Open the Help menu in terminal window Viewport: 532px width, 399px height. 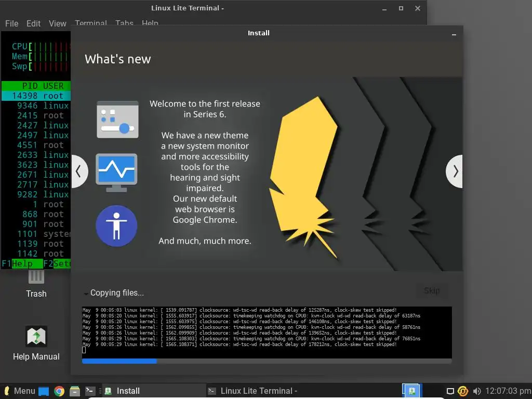[150, 22]
